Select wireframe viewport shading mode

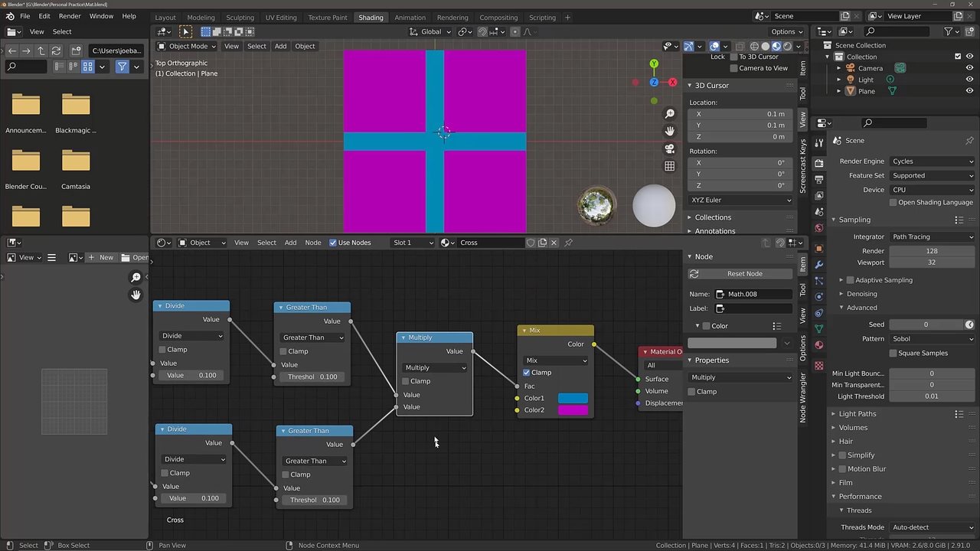click(x=754, y=46)
